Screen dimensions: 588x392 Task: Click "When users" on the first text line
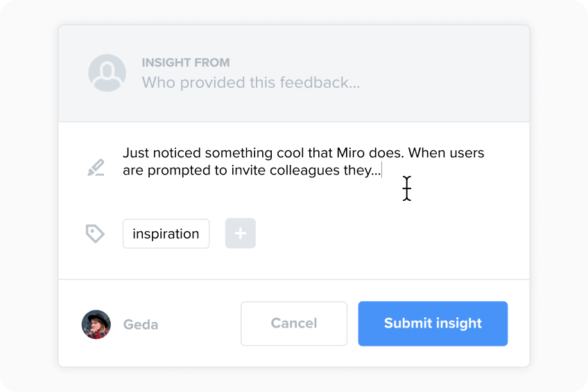[x=447, y=153]
